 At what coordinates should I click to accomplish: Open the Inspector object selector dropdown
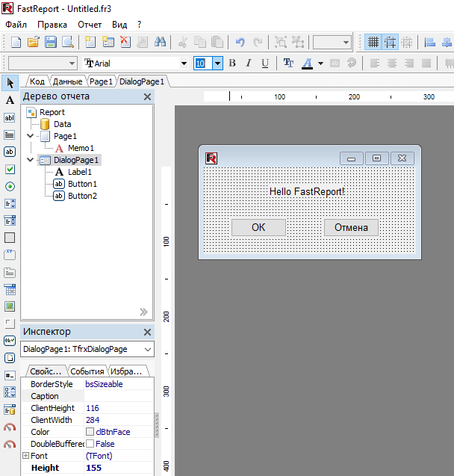click(x=147, y=349)
